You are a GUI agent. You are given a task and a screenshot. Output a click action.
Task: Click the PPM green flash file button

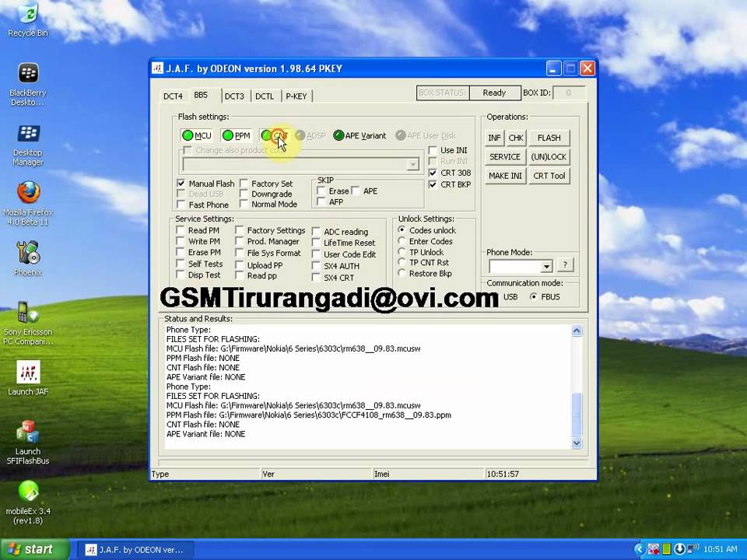237,135
